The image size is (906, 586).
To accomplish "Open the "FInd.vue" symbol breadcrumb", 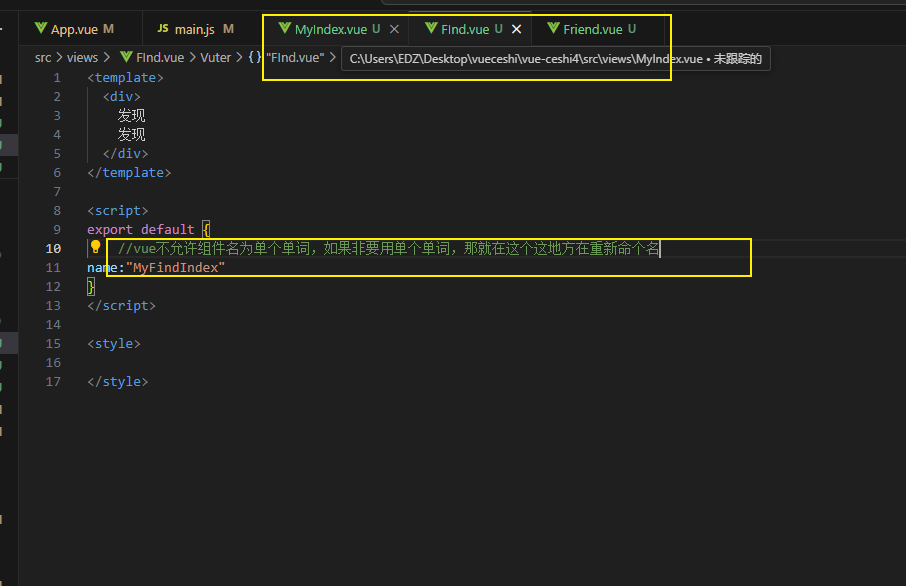I will (x=287, y=58).
